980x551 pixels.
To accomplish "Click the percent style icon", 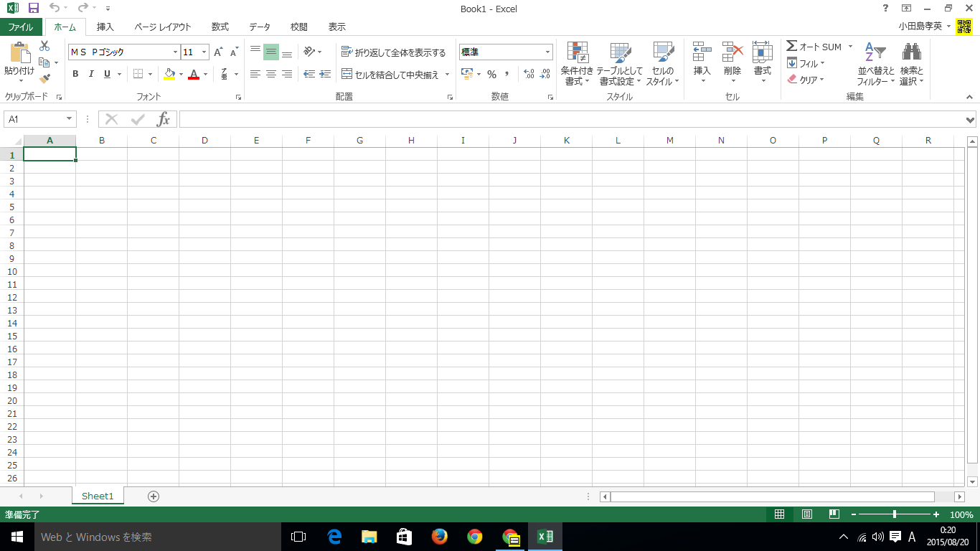I will click(x=491, y=74).
